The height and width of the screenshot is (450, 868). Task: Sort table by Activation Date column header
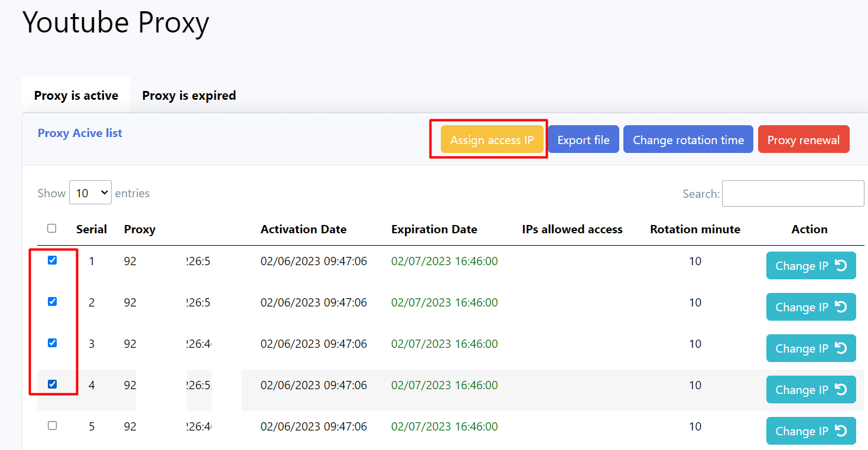pos(303,230)
